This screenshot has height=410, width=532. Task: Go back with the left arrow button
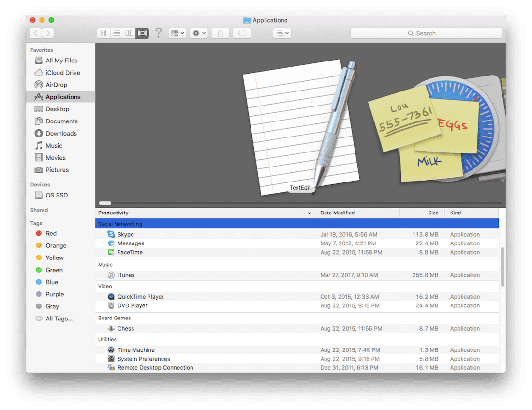point(36,33)
